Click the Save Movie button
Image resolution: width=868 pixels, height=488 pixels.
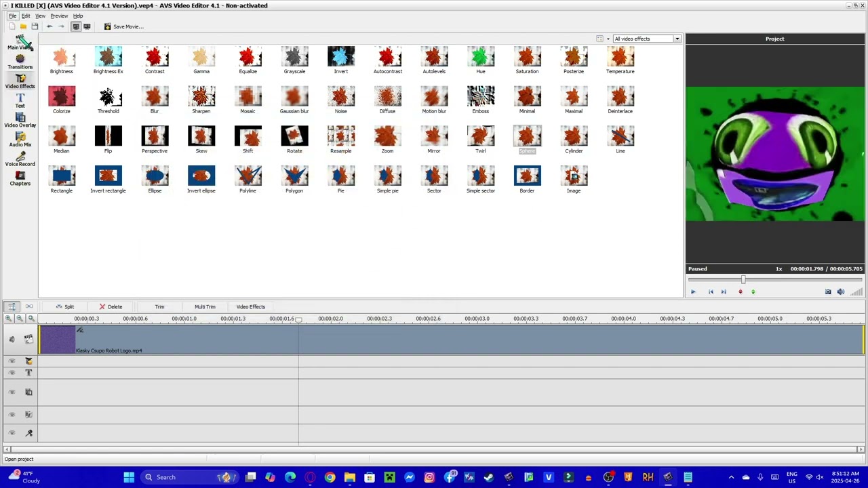click(x=123, y=26)
